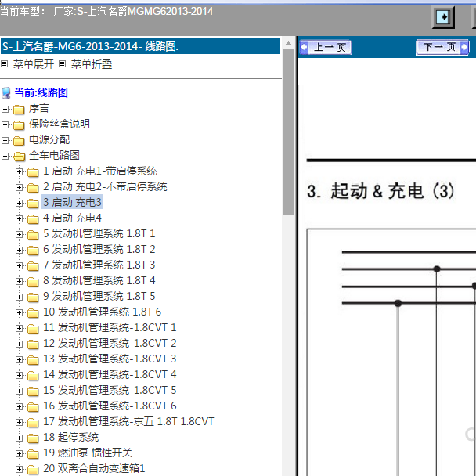Click folder icon of 序言
The width and height of the screenshot is (476, 476).
click(19, 110)
